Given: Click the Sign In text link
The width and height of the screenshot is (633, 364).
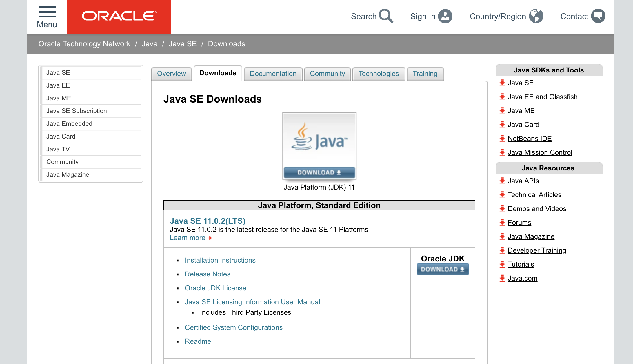Looking at the screenshot, I should click(x=423, y=17).
